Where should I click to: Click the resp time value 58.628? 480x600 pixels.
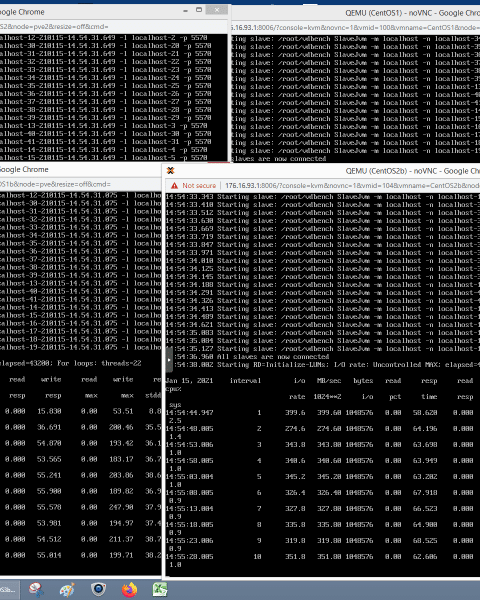425,412
